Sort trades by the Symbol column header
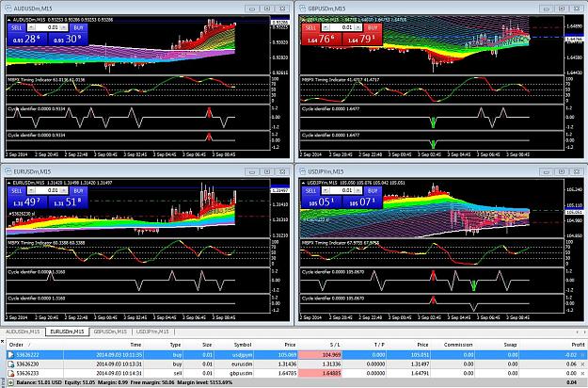588x388 pixels. pos(234,345)
